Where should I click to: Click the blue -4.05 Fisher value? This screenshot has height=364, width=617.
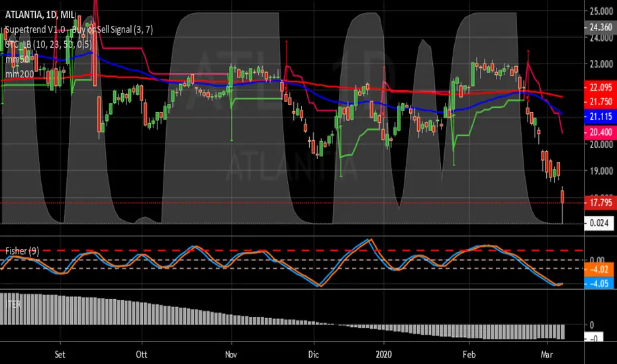599,283
